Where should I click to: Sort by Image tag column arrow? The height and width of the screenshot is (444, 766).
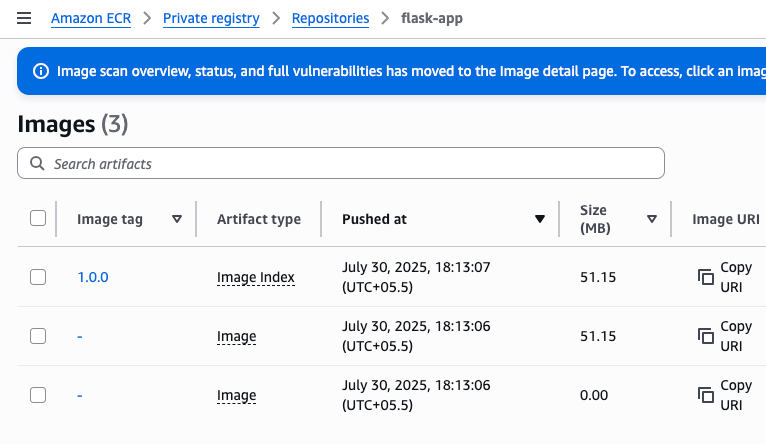(177, 219)
